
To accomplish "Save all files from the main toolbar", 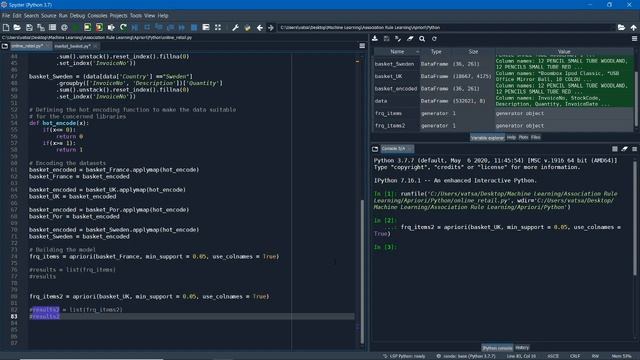I will click(x=41, y=27).
